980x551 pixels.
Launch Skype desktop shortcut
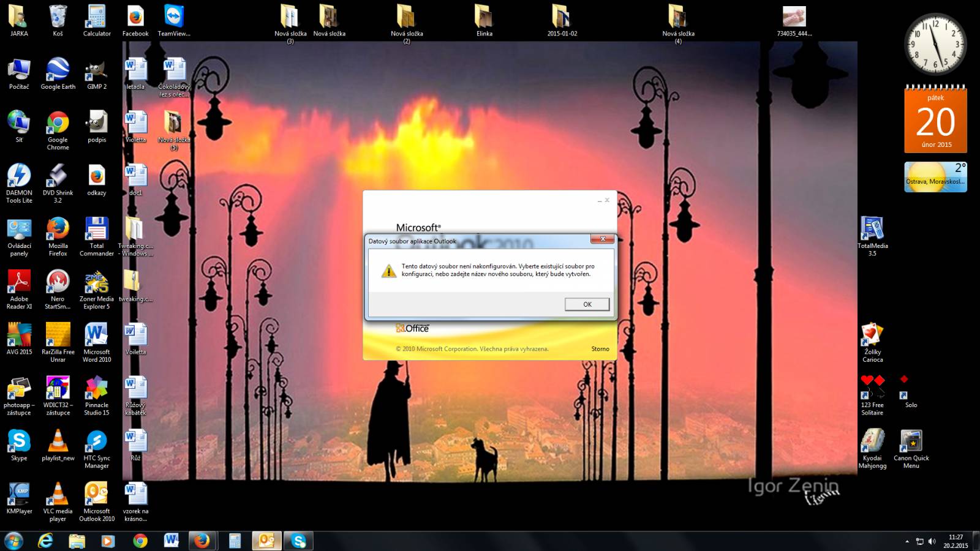19,444
